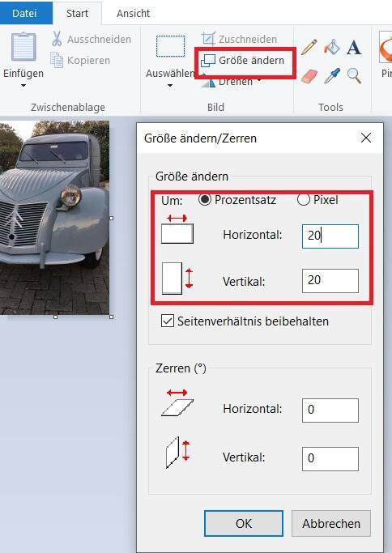Toggle Seitenverhältnis beibehalten checkbox

[x=168, y=321]
